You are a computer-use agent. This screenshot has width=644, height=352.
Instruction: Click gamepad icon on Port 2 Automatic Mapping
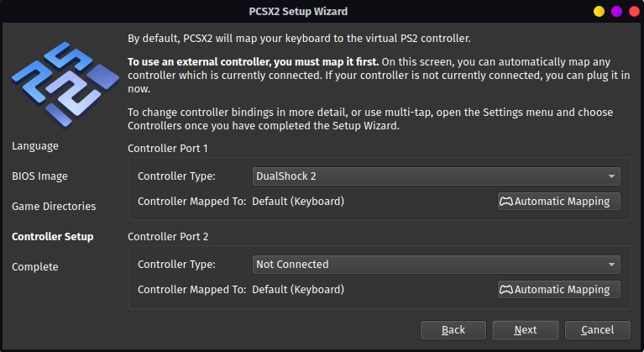[506, 290]
